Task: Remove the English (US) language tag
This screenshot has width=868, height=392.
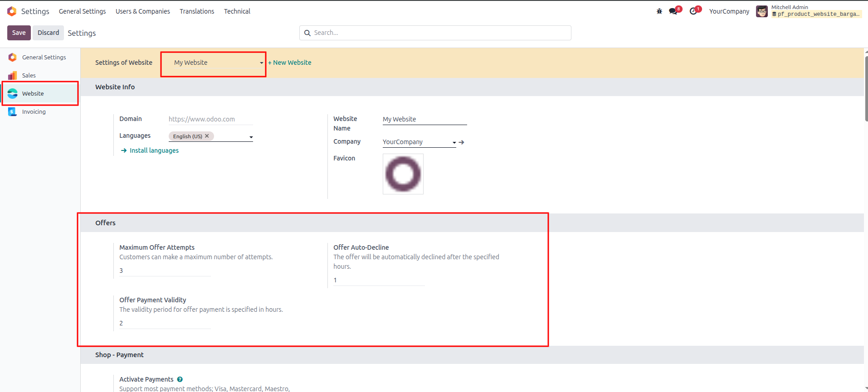Action: pos(207,136)
